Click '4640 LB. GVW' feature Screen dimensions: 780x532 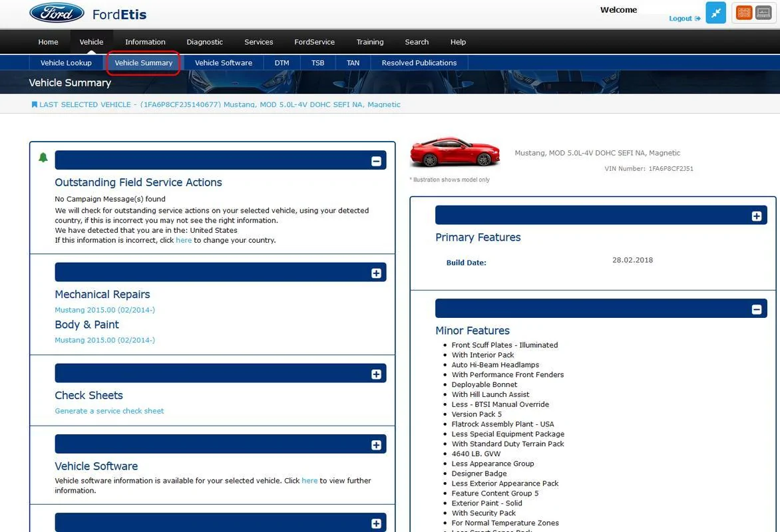pos(476,454)
